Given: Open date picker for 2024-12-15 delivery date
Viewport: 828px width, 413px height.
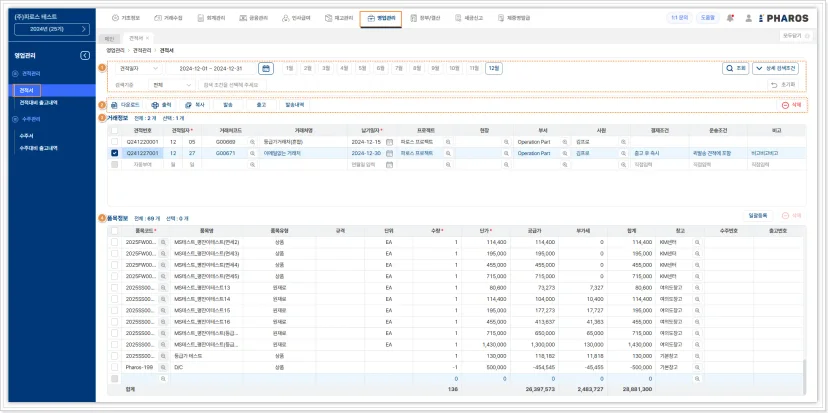Looking at the screenshot, I should [389, 142].
